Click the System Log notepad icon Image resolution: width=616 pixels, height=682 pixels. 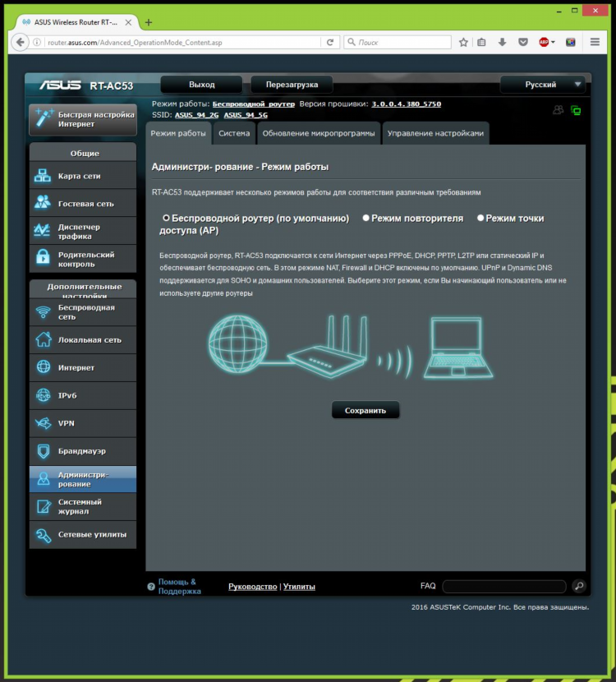click(x=43, y=506)
